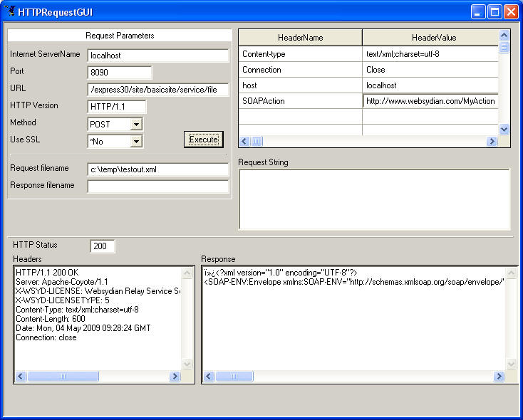Click the "Server: Apache-Coyote/1.1" line

(x=62, y=282)
